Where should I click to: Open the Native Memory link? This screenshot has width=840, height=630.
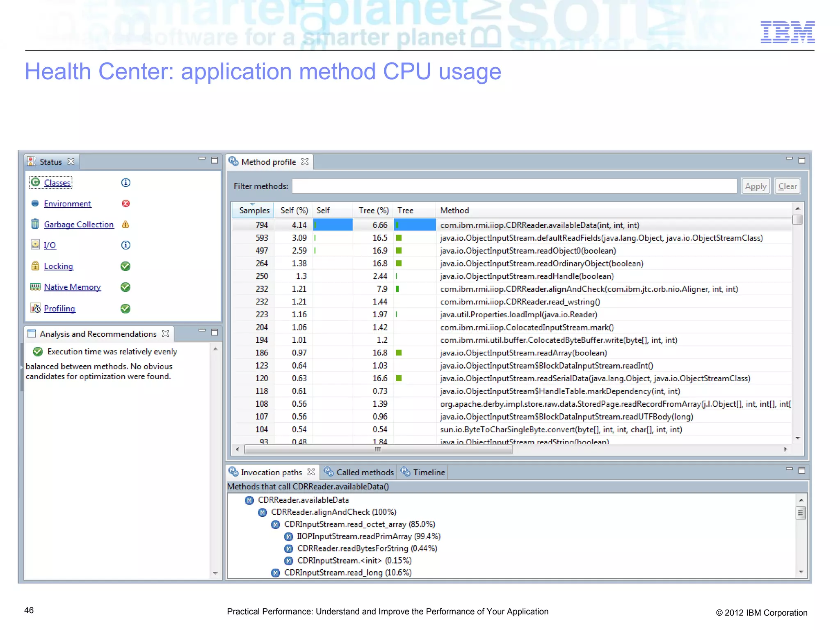72,287
